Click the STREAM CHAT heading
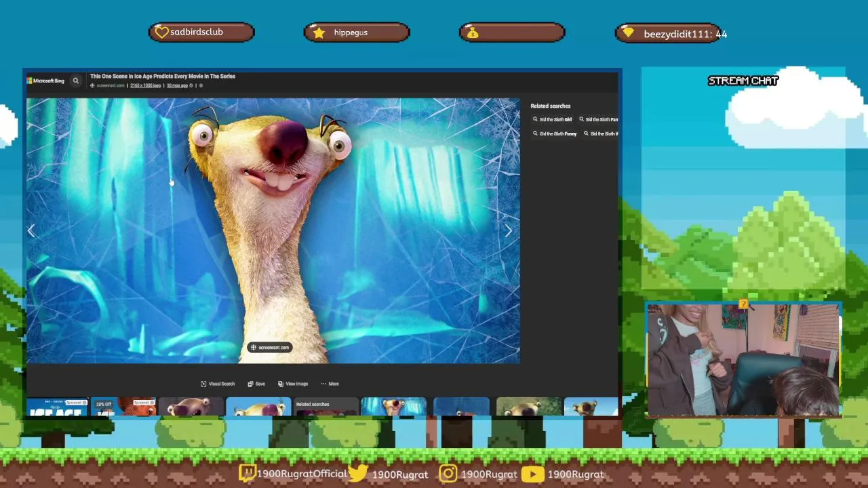Screen dimensions: 868x488 click(x=743, y=81)
